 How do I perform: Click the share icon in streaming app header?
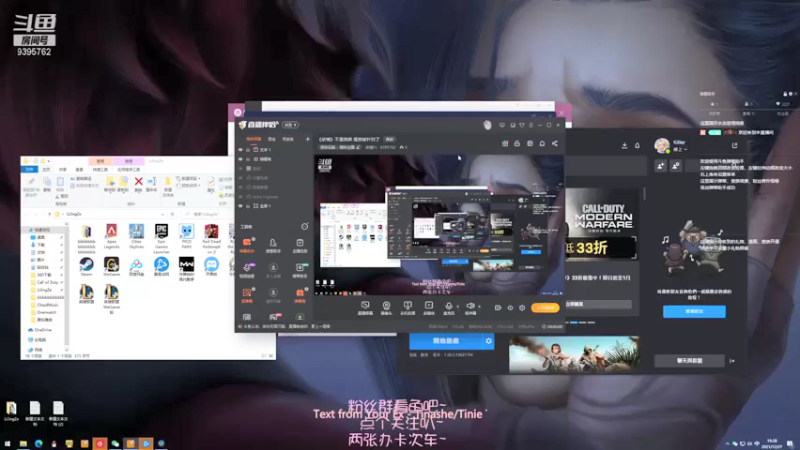pos(555,143)
